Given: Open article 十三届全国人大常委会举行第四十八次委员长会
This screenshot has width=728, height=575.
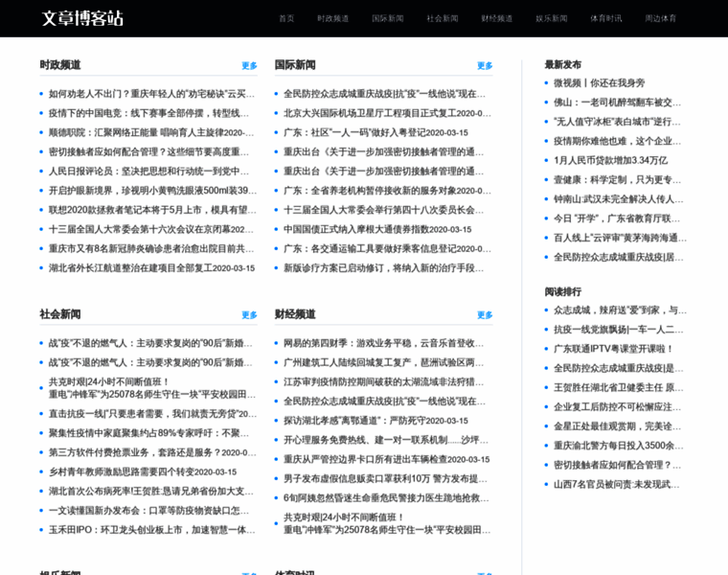Looking at the screenshot, I should 384,210.
